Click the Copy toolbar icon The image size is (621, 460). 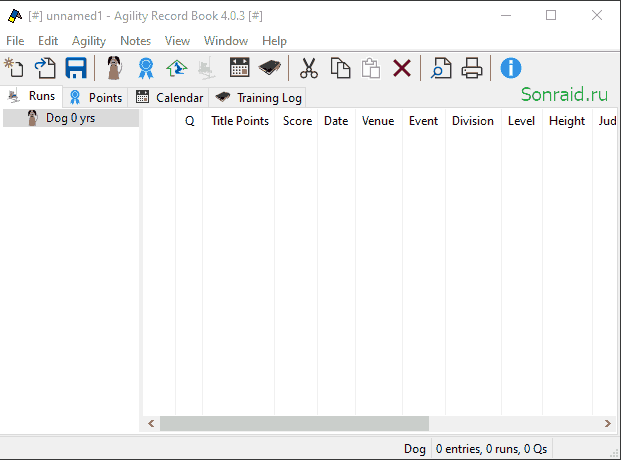[x=341, y=68]
